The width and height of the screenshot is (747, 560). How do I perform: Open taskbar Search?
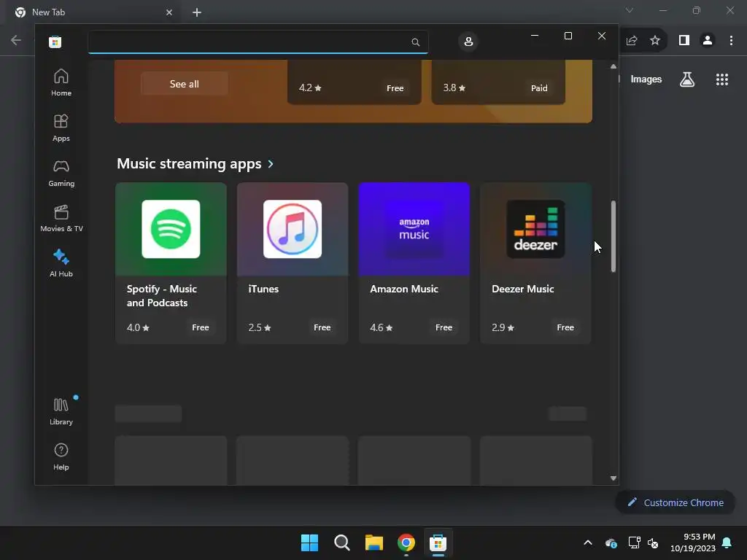[x=342, y=542]
